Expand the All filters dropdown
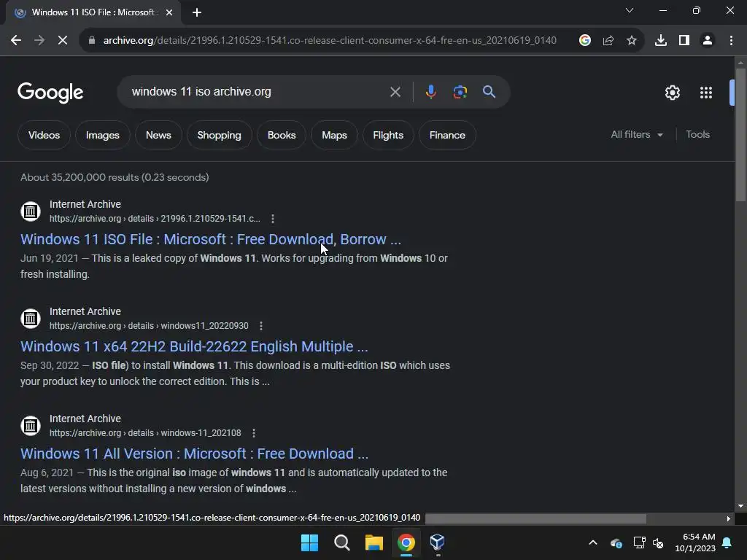The image size is (747, 560). [x=637, y=135]
